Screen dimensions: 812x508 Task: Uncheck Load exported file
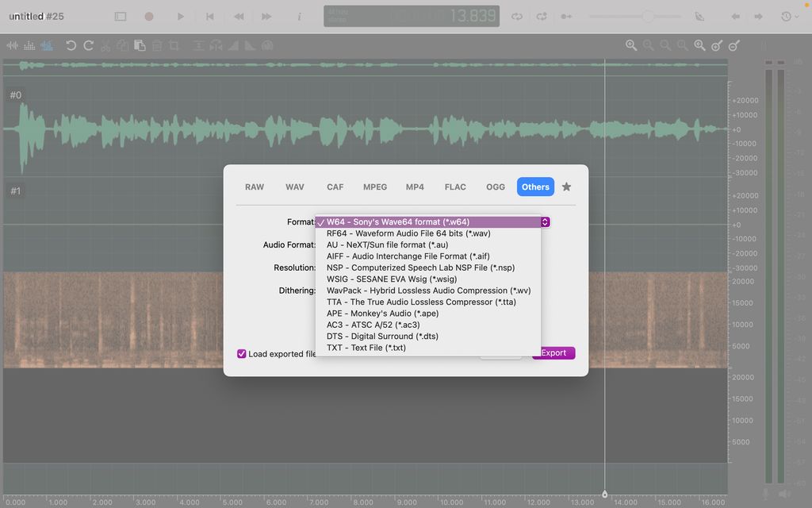click(242, 354)
